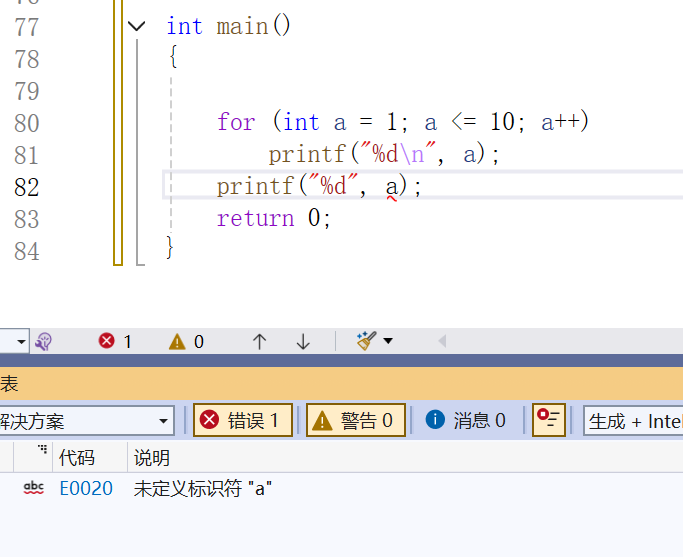Open the 解决方案 scope dropdown
Screen dimensions: 683x557
86,421
